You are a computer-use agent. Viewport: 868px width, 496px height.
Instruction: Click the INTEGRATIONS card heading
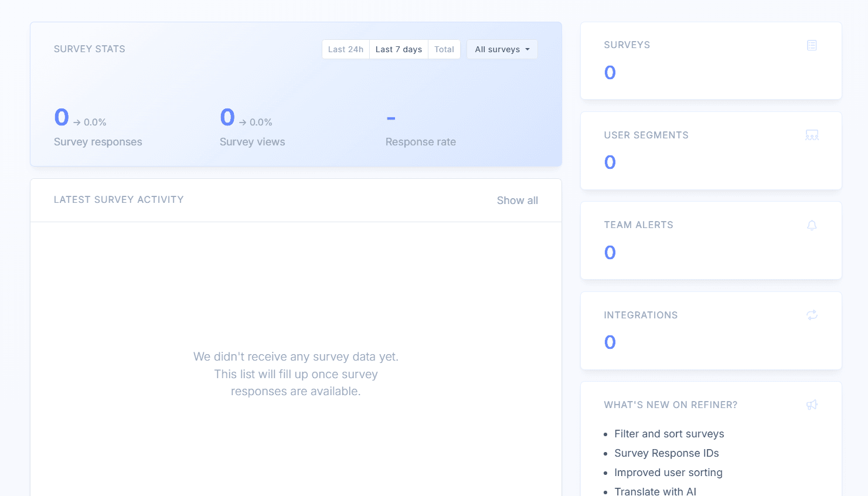click(x=641, y=315)
